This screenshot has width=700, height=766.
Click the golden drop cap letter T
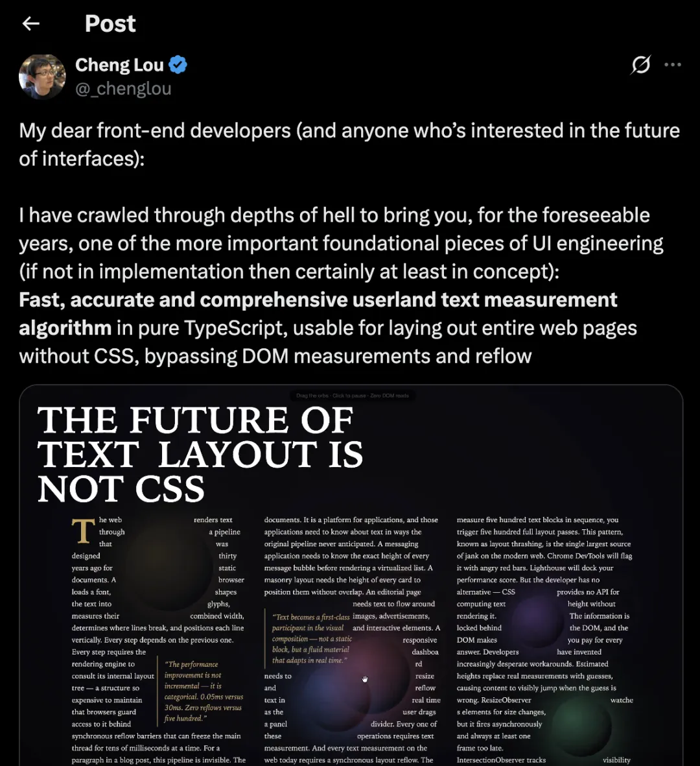click(x=83, y=531)
